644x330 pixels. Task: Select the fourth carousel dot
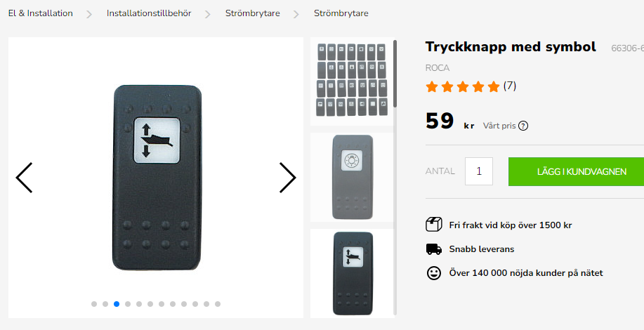click(128, 304)
